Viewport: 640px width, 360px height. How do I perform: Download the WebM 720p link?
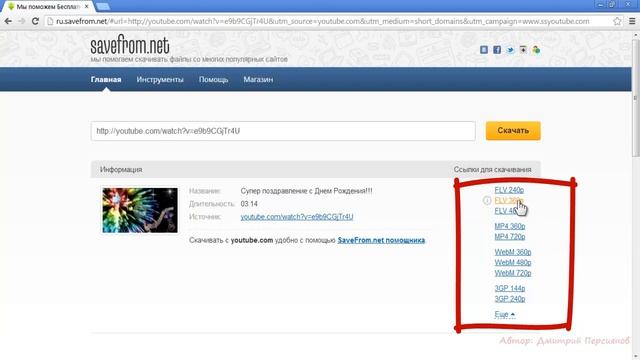click(513, 273)
